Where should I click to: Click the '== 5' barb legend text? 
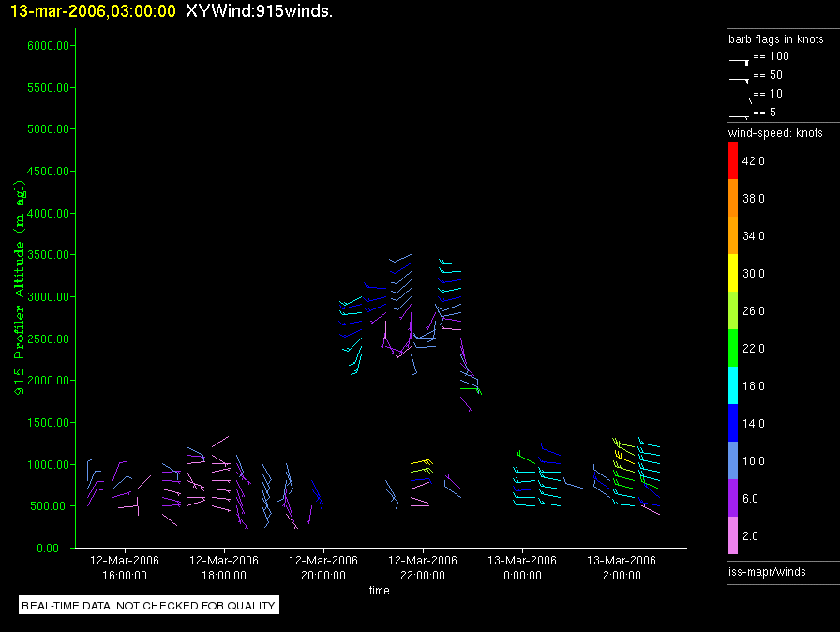[764, 113]
